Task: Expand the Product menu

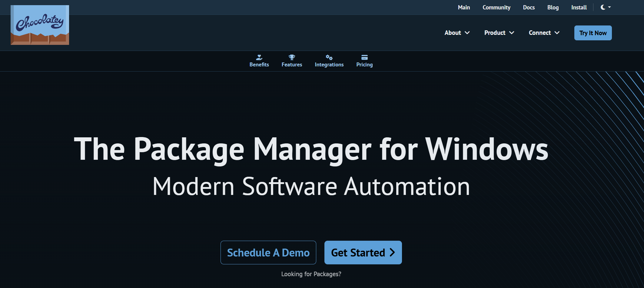Action: click(499, 33)
